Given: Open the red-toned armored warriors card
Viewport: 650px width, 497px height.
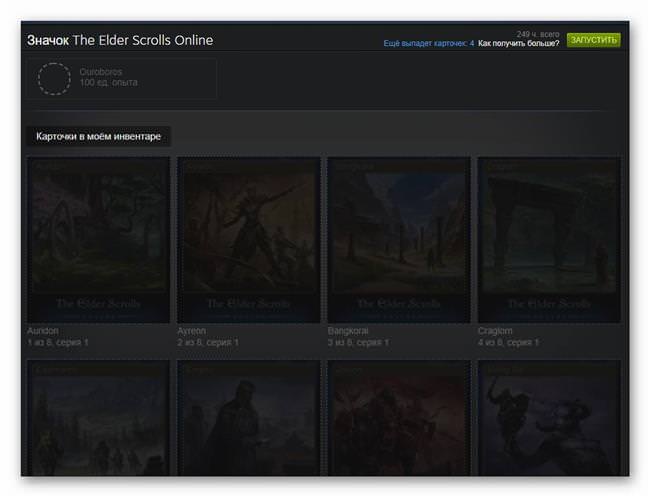Looking at the screenshot, I should point(399,418).
